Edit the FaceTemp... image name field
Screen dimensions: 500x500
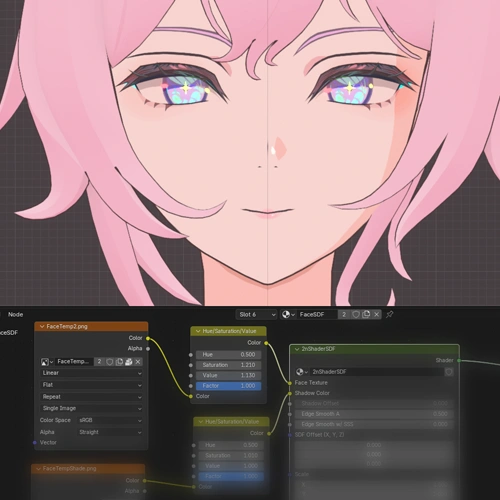74,362
